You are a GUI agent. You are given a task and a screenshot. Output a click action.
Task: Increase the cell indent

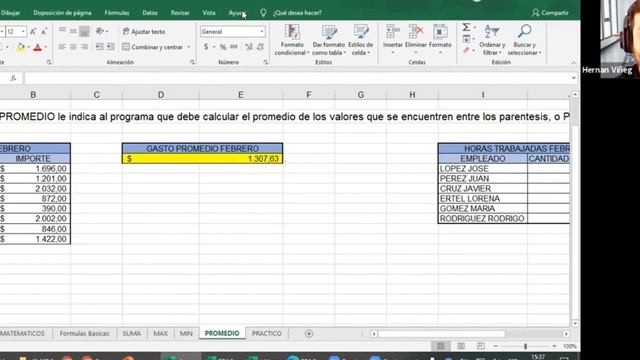110,47
